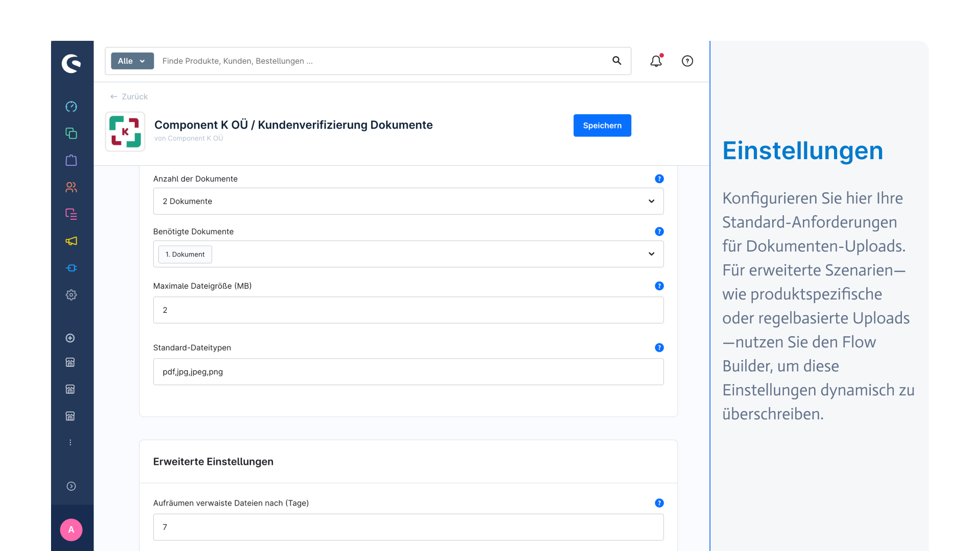The image size is (980, 551).
Task: Click the search magnifier icon
Action: point(617,61)
